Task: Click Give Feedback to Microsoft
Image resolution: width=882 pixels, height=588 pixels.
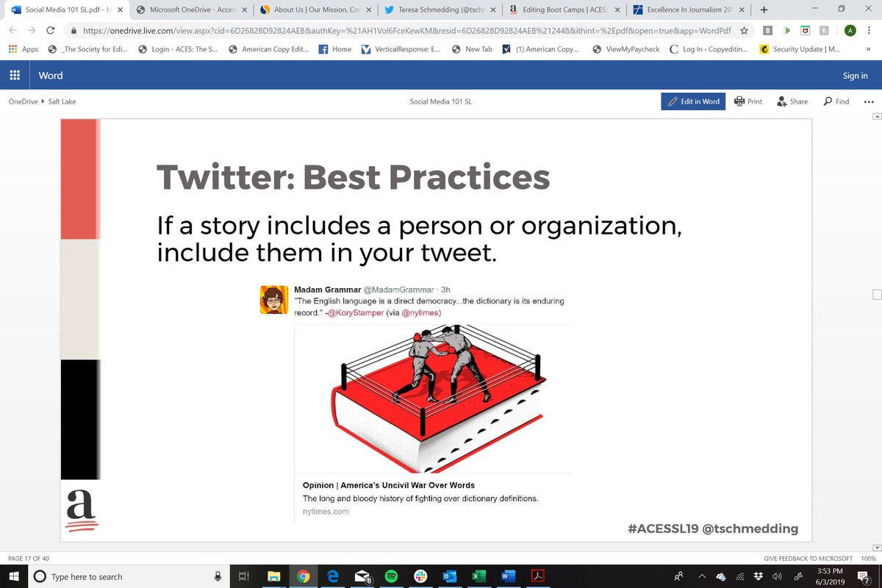Action: pos(808,558)
